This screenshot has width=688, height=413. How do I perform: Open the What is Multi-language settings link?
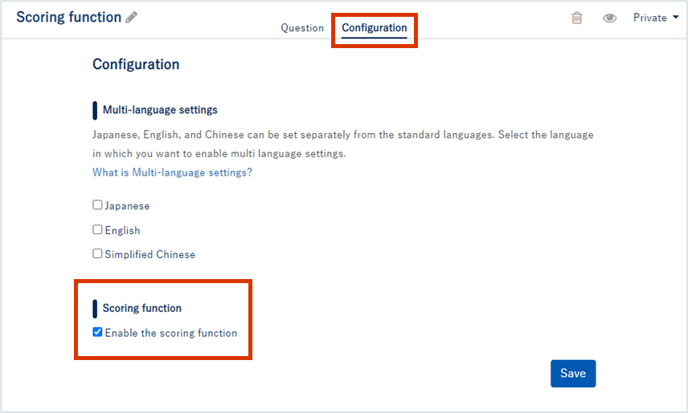172,172
